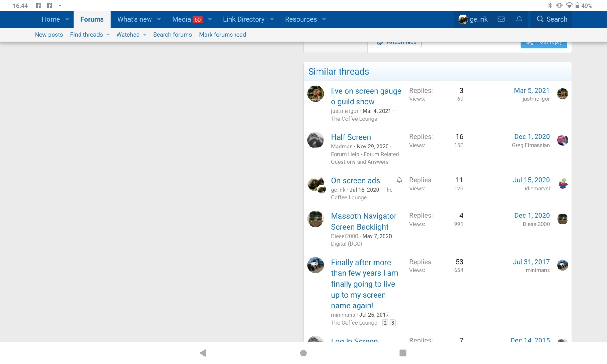Screen dimensions: 607x364
Task: Expand the Find threads dropdown arrow
Action: 108,35
